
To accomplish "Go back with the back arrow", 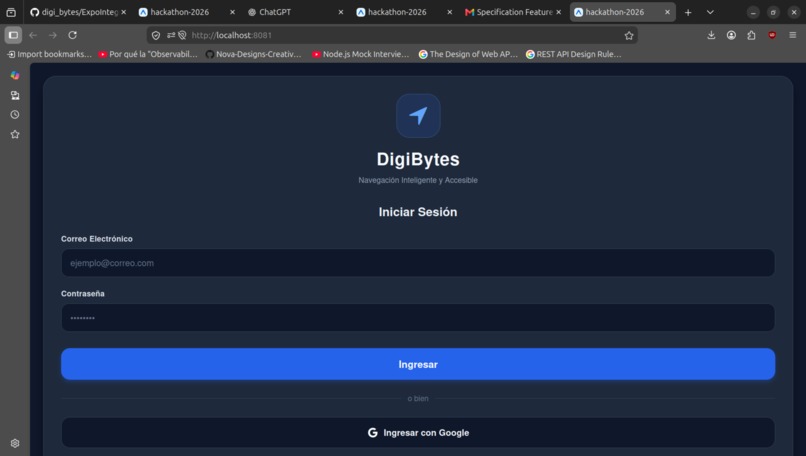I will coord(33,35).
